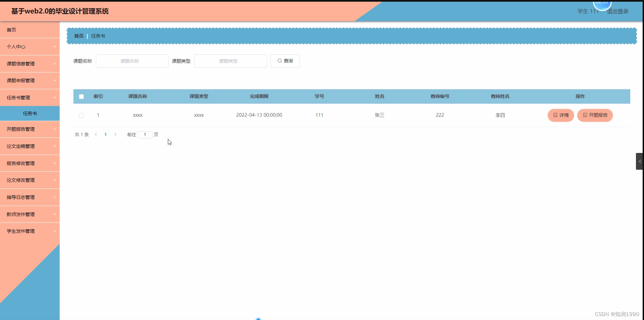Click the next-page arrow in pagination
The image size is (644, 320).
[x=115, y=134]
